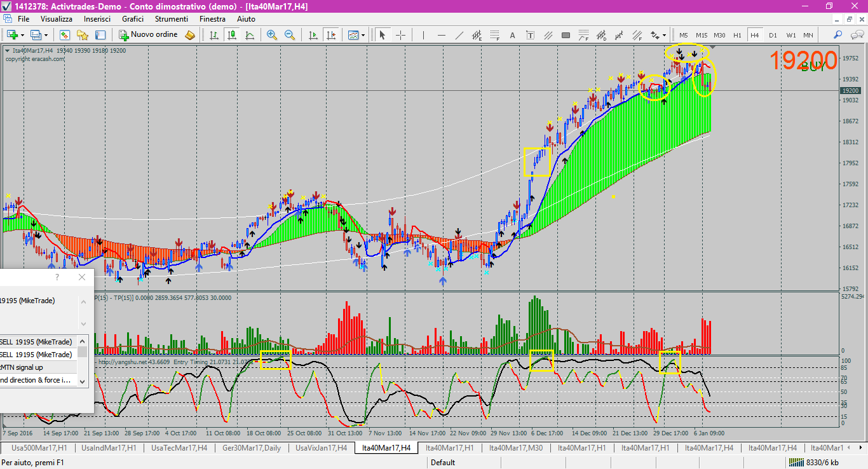868x469 pixels.
Task: Switch timeframe to MN
Action: pyautogui.click(x=808, y=35)
